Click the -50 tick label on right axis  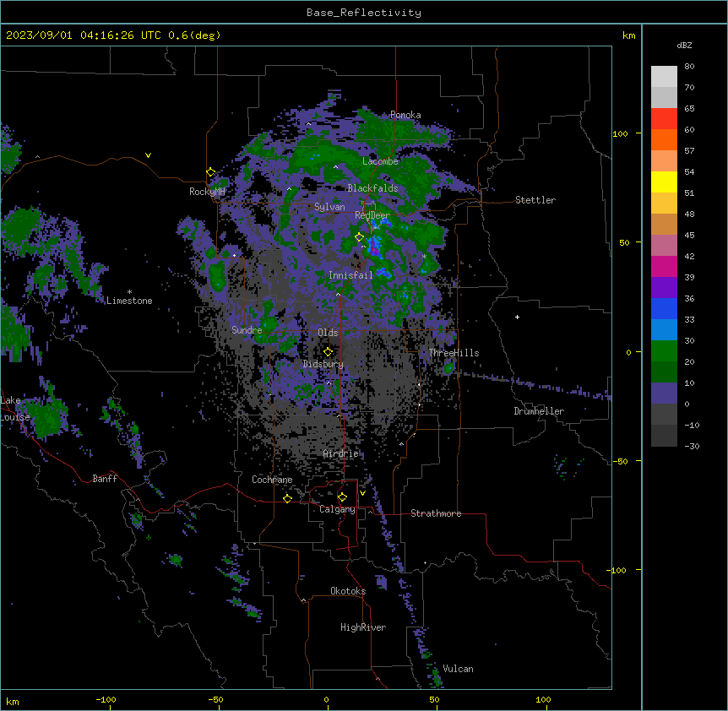pyautogui.click(x=620, y=461)
